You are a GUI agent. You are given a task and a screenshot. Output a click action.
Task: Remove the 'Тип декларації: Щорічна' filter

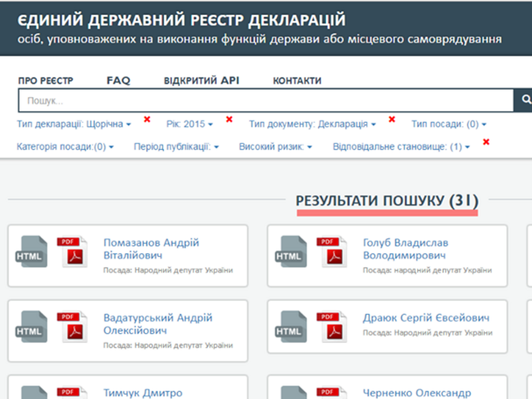point(147,119)
